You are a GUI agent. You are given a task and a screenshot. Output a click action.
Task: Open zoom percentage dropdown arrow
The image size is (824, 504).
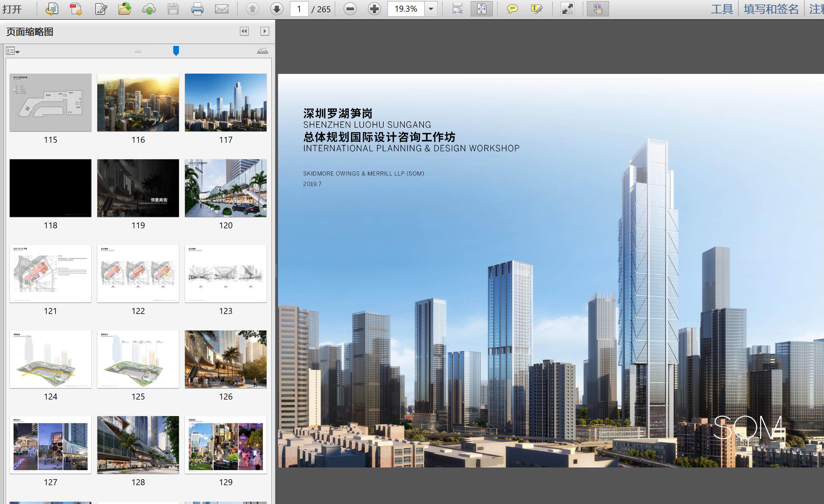[x=431, y=9]
